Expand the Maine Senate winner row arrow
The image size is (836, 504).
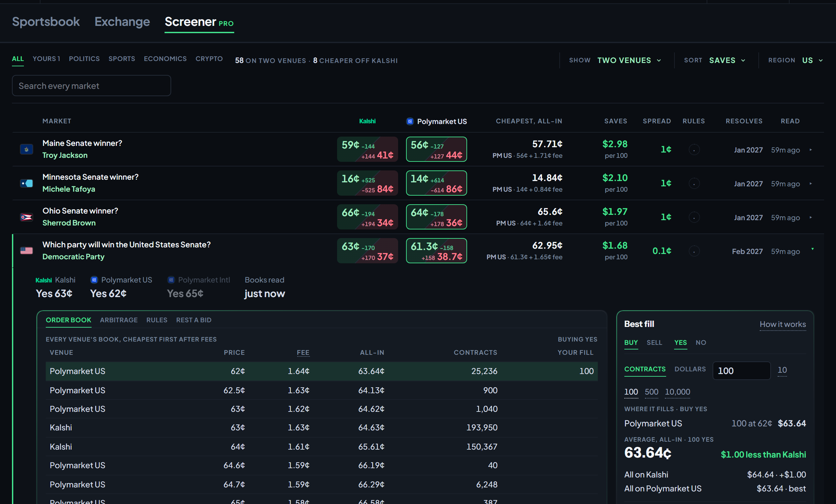pos(811,150)
